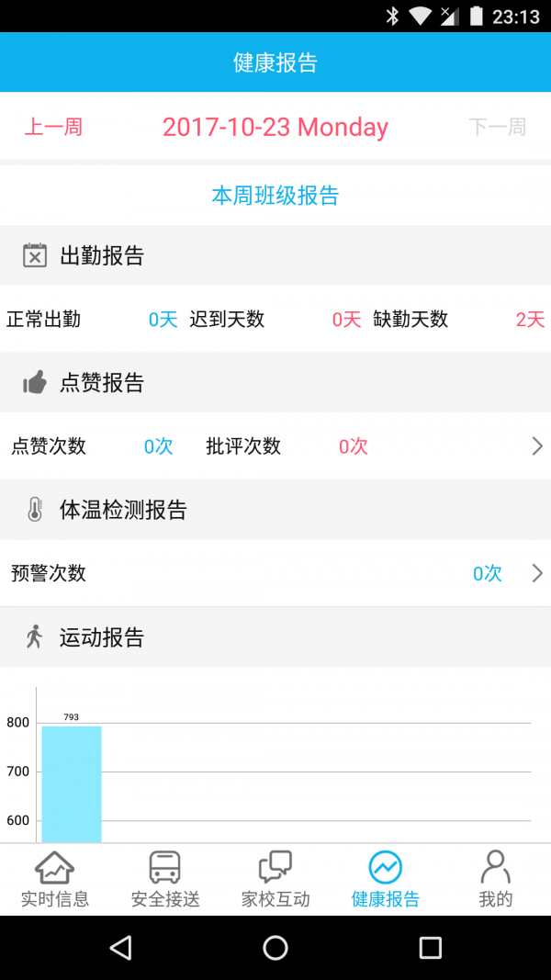Screen dimensions: 551x980
Task: Expand the 点赞报告 details chevron
Action: coord(536,446)
